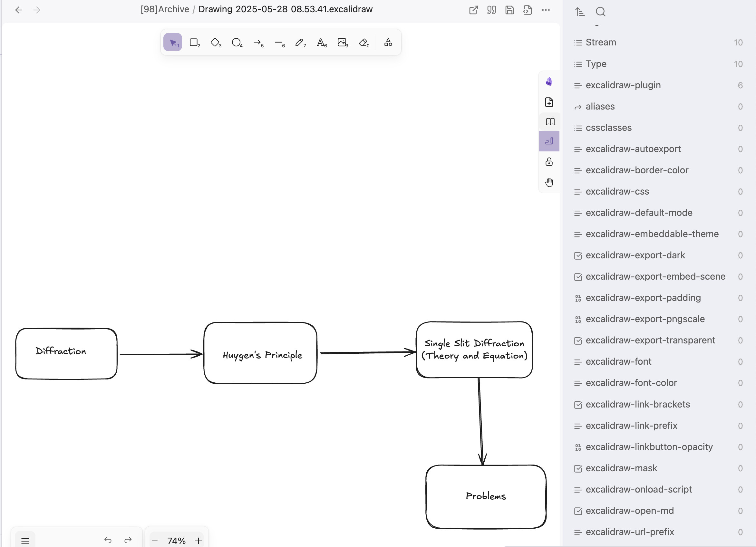Select the Rectangle tool
This screenshot has height=547, width=756.
194,42
